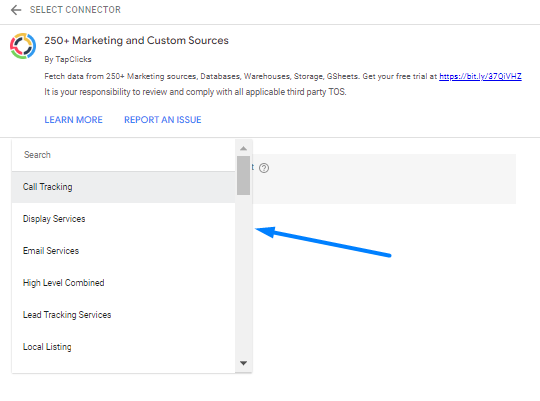Select Local Listing option
540x401 pixels.
click(x=123, y=347)
